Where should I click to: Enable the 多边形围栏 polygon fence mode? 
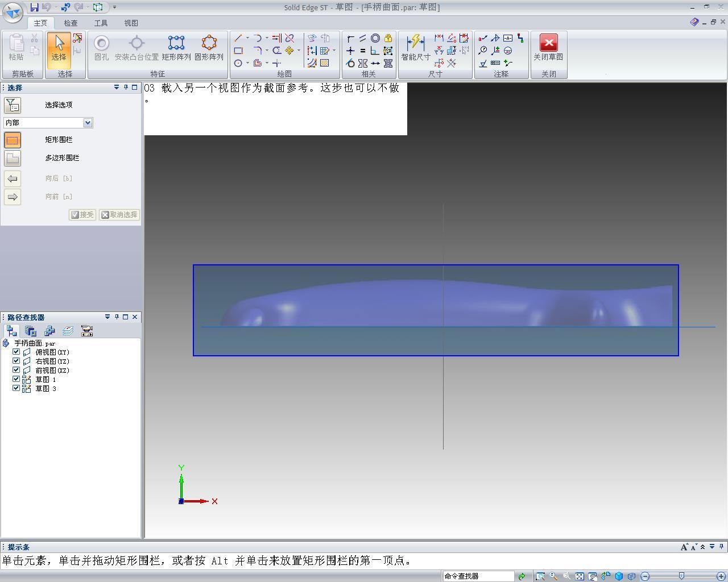pyautogui.click(x=13, y=158)
